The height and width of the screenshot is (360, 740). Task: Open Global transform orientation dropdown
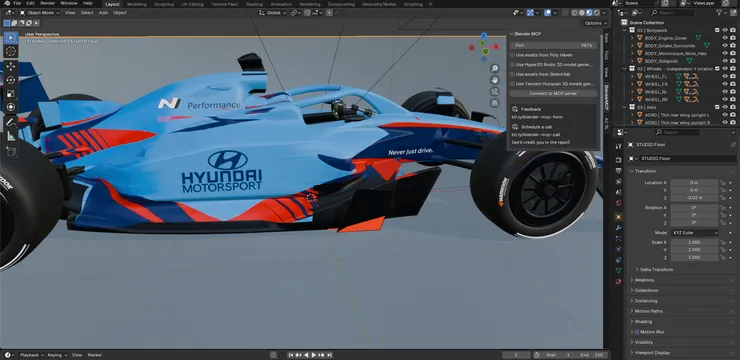pyautogui.click(x=272, y=13)
